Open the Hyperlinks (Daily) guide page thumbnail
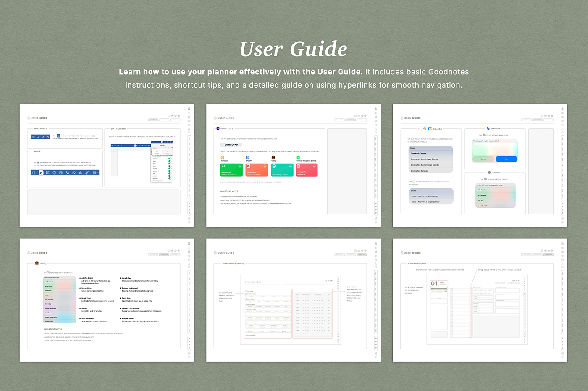 click(x=480, y=300)
